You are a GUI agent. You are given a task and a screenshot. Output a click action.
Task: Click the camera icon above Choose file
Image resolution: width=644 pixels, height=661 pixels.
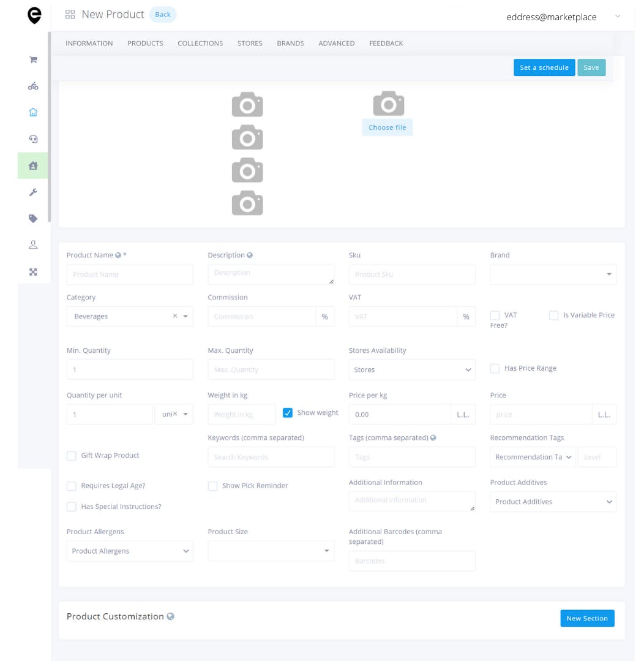point(388,104)
